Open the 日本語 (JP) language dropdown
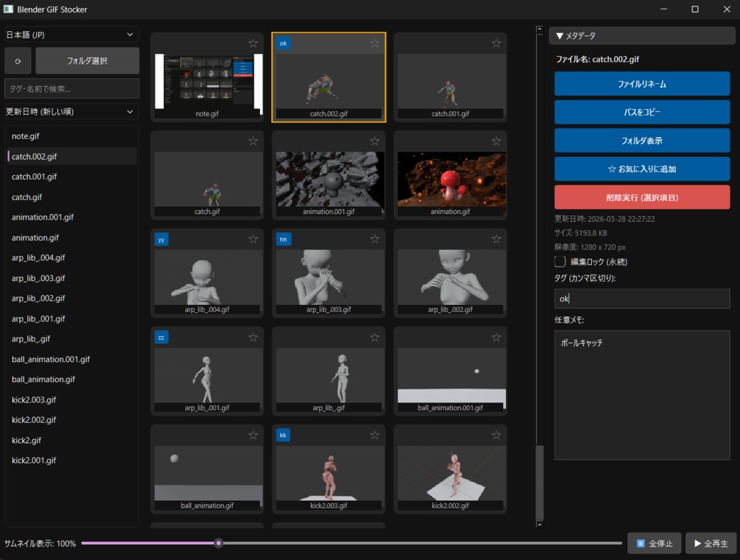 click(x=70, y=34)
